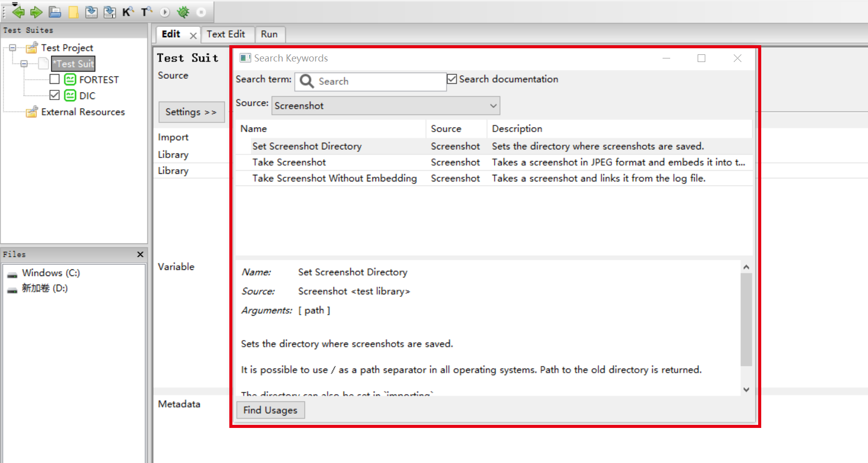Viewport: 868px width, 463px height.
Task: Select the Test Project tree item
Action: tap(67, 48)
